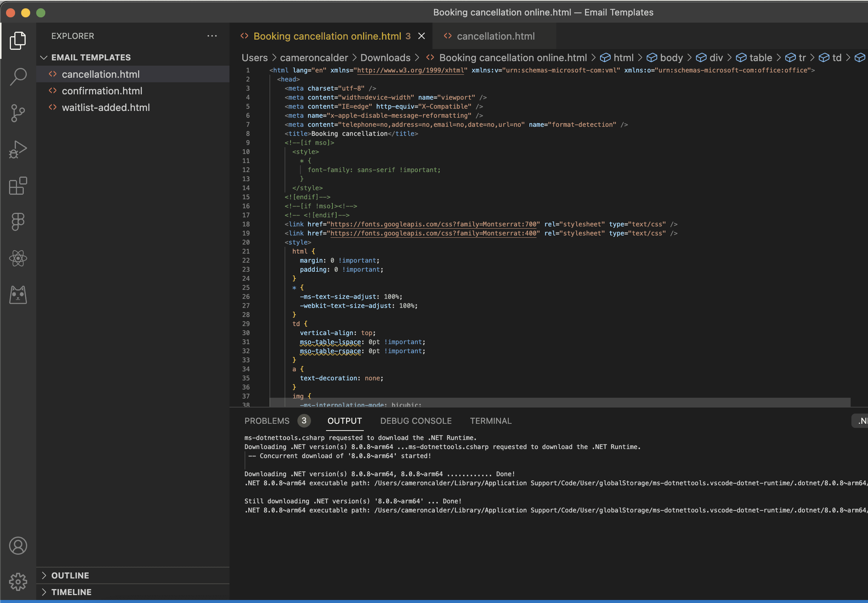Viewport: 868px width, 603px height.
Task: Switch to the TERMINAL panel tab
Action: coord(491,421)
